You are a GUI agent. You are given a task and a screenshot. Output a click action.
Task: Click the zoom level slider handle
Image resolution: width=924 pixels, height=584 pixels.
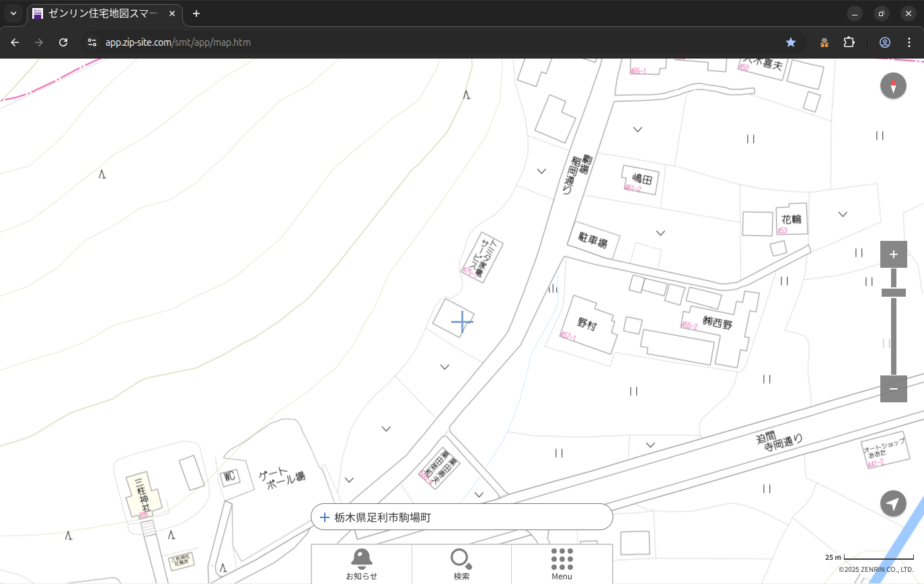click(893, 293)
